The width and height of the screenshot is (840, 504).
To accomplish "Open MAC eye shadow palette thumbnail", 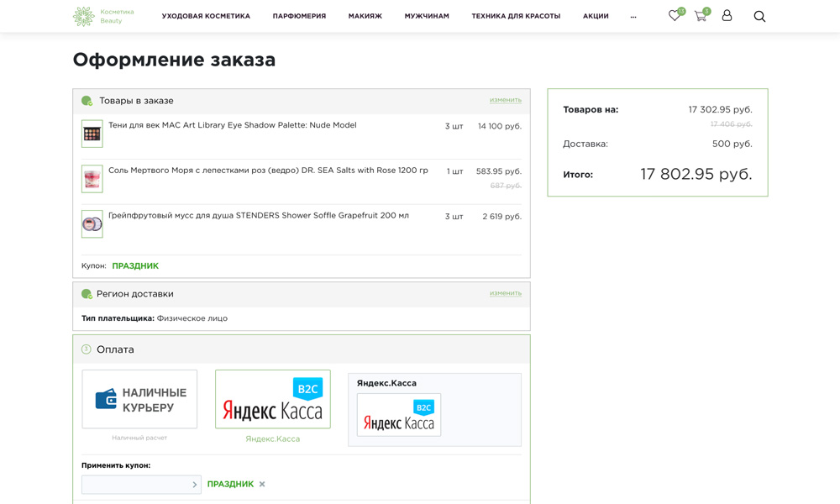I will coord(92,134).
